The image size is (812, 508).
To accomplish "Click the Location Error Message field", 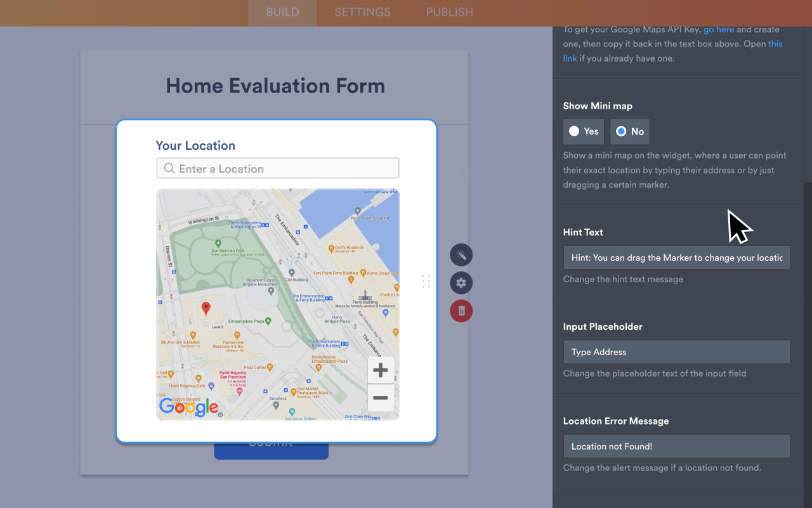I will click(676, 446).
